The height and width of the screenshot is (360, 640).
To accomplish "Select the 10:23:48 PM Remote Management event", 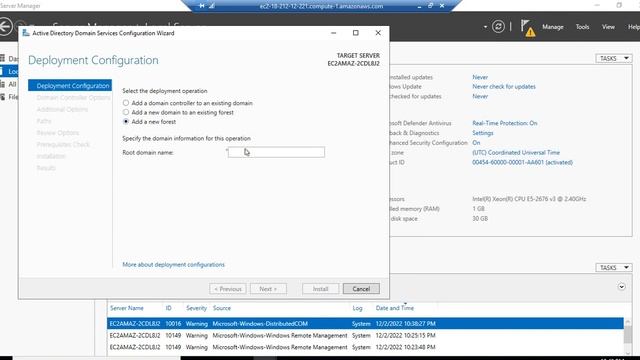I will [x=365, y=347].
